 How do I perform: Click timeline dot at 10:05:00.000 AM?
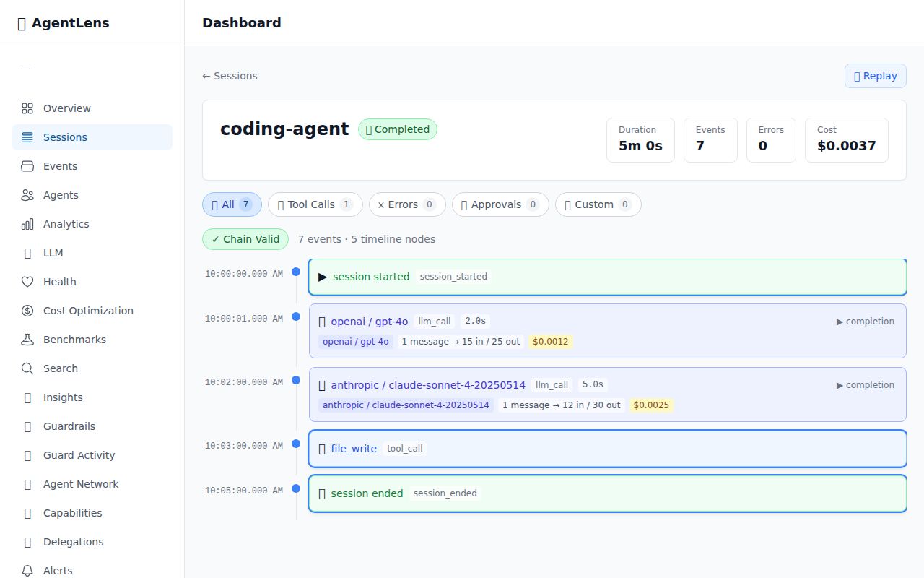point(296,488)
